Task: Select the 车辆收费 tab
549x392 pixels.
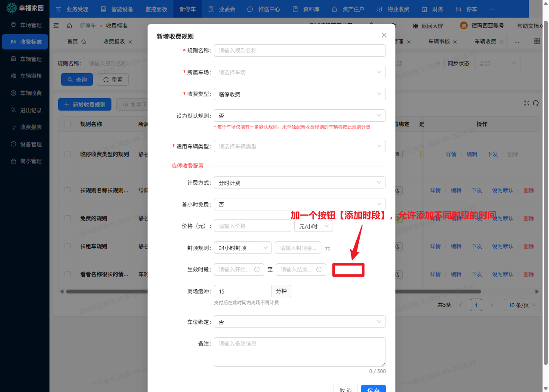Action: pos(485,42)
